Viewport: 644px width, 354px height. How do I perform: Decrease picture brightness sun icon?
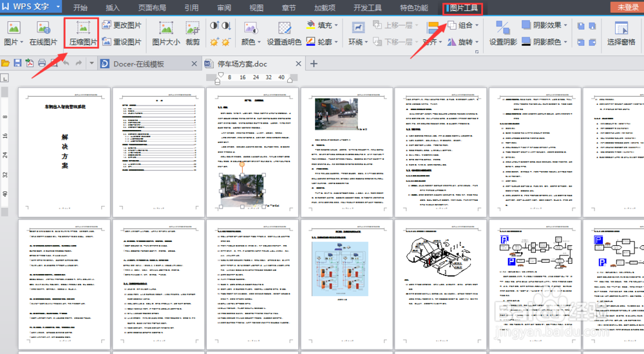[x=226, y=42]
